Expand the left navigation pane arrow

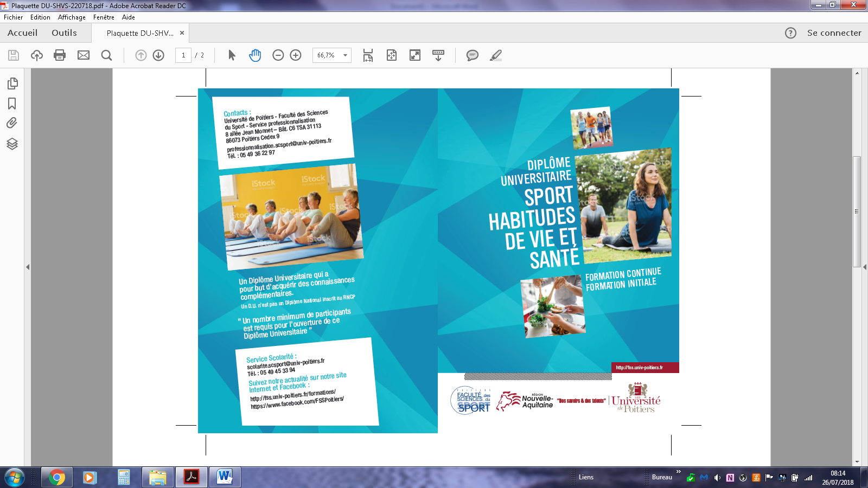(x=28, y=267)
